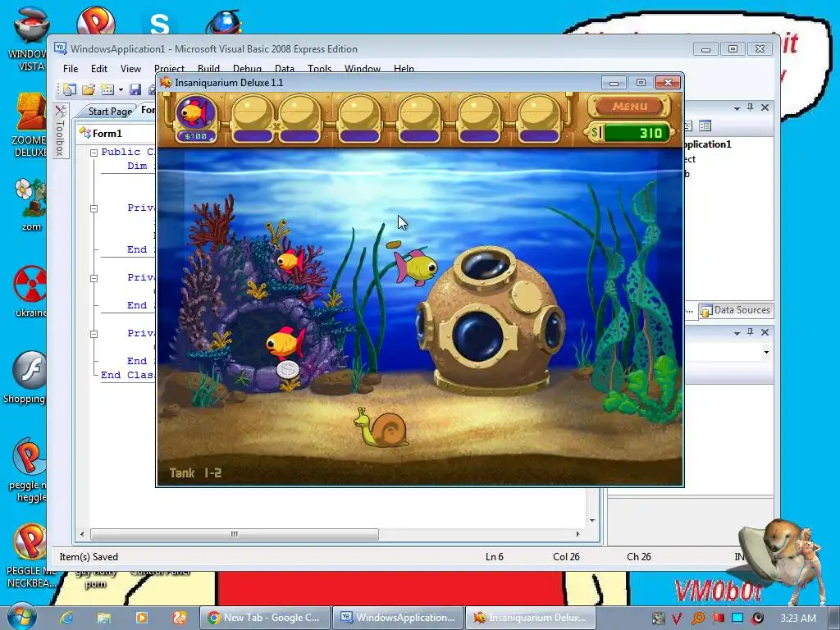This screenshot has height=630, width=840.
Task: Open the File menu in Visual Basic
Action: click(x=71, y=69)
